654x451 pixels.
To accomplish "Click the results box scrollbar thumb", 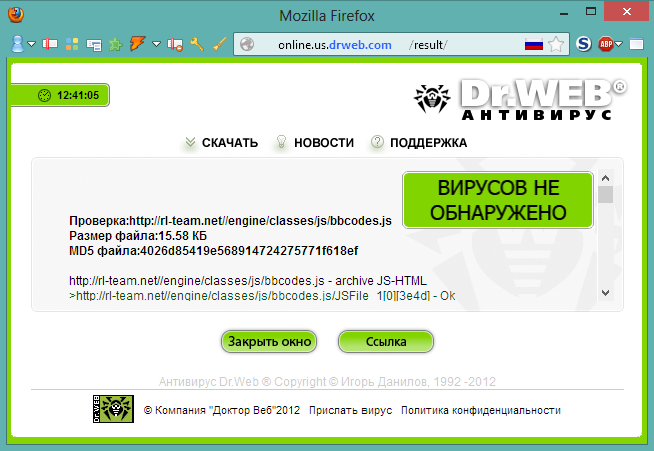I will coord(606,194).
